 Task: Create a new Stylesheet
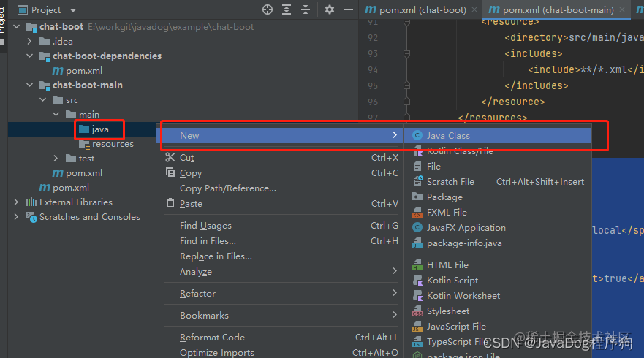[497, 311]
